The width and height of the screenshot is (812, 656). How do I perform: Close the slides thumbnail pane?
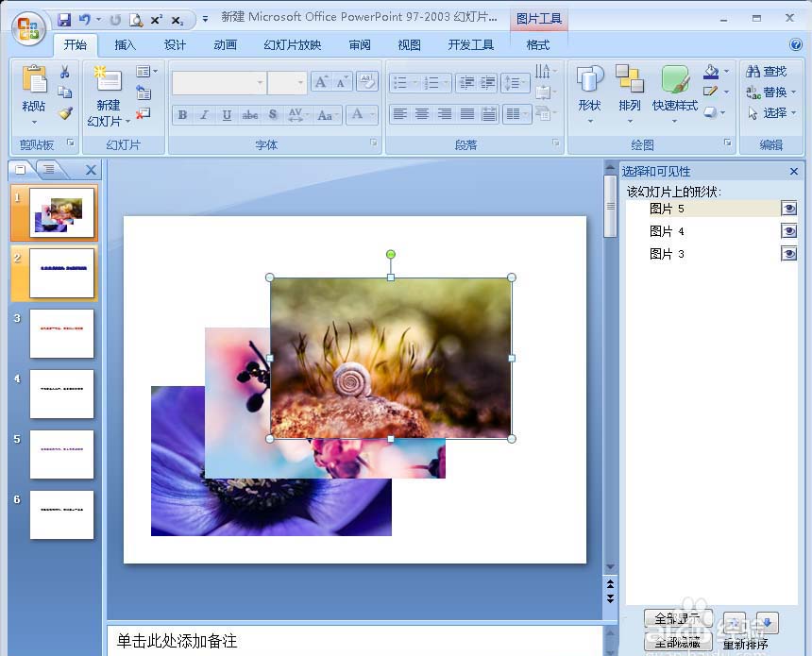[x=92, y=170]
